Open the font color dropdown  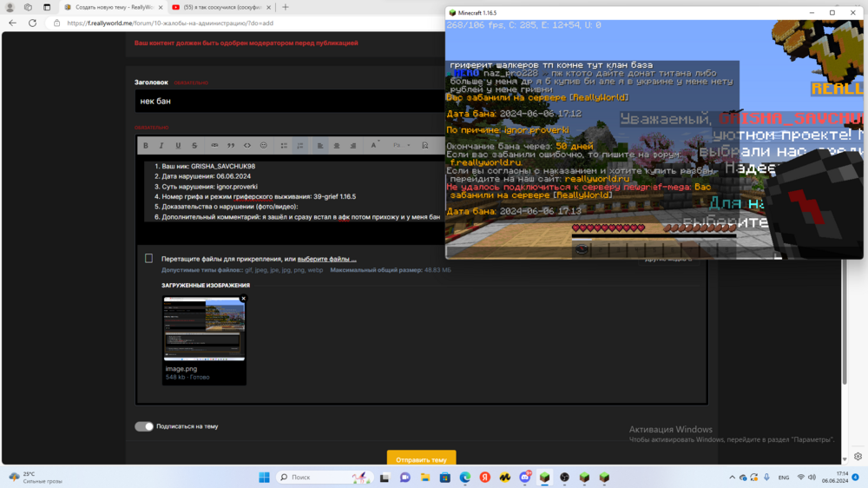click(x=374, y=146)
